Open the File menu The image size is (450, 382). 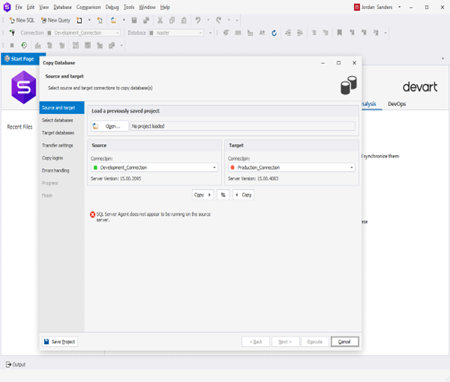point(19,7)
